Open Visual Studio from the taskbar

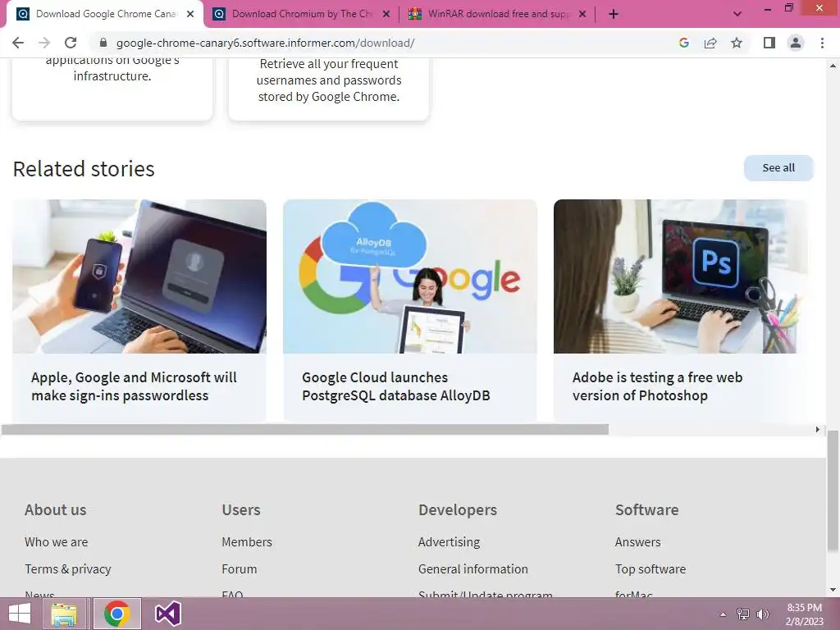coord(167,614)
